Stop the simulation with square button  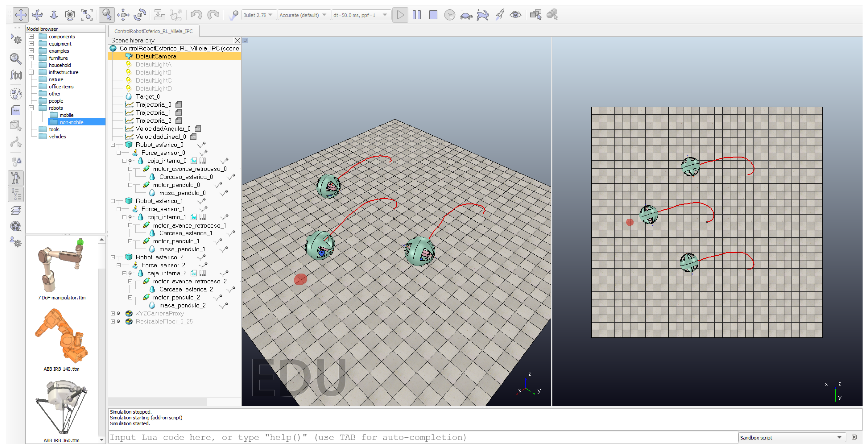coord(433,15)
